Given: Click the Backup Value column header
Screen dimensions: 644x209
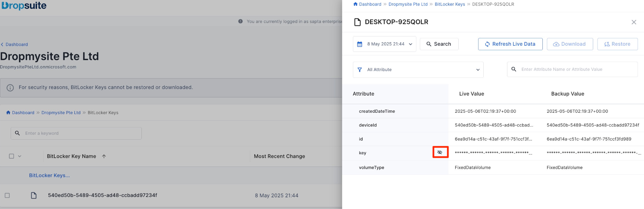Looking at the screenshot, I should point(568,94).
